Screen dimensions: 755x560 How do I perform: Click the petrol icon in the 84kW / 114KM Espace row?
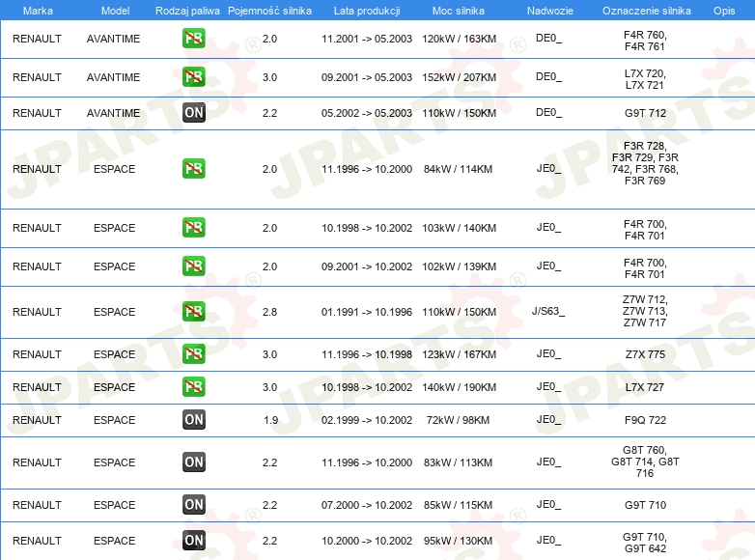point(193,169)
